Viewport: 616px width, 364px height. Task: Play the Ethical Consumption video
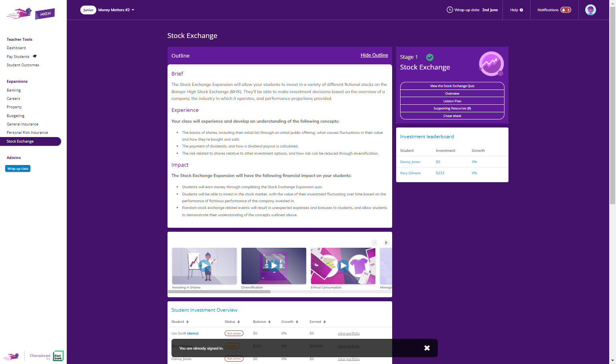click(343, 266)
